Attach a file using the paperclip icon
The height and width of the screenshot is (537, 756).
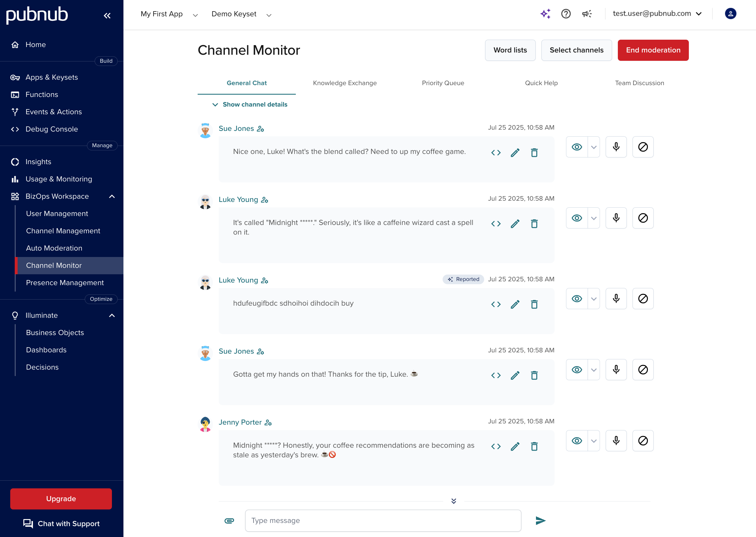point(229,520)
